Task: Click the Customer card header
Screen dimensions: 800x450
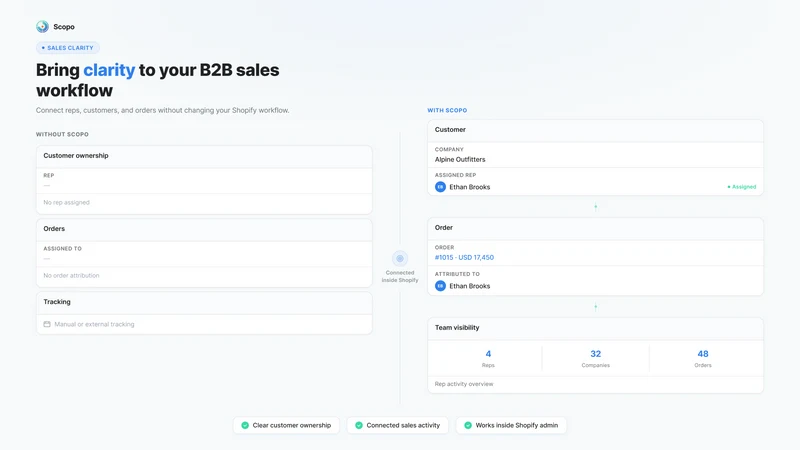Action: 595,130
